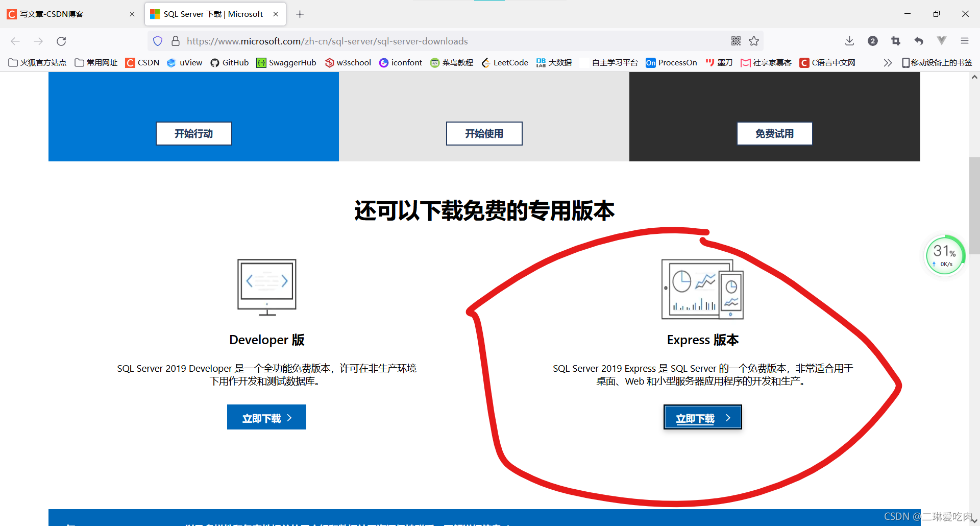Close the 写文章-CSDN博客 tab
This screenshot has width=980, height=526.
click(x=132, y=14)
